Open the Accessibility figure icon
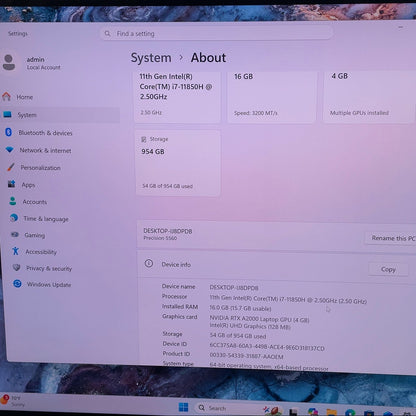 click(x=15, y=251)
